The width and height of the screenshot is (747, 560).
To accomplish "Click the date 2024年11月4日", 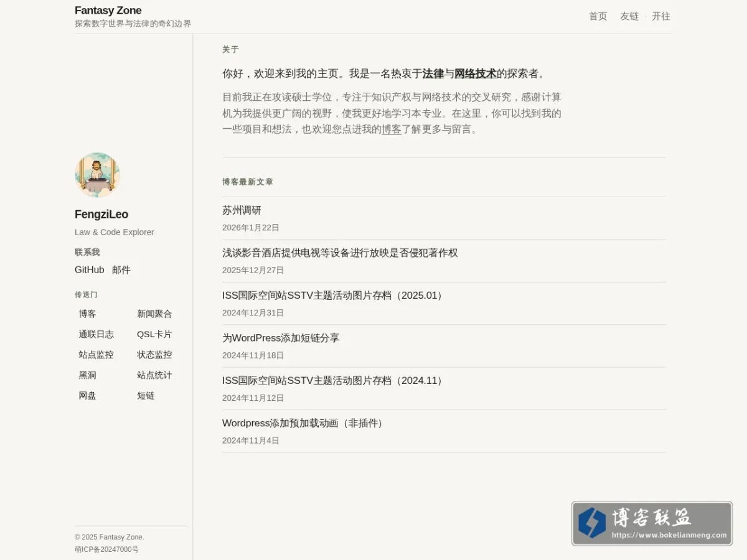I will (x=251, y=441).
